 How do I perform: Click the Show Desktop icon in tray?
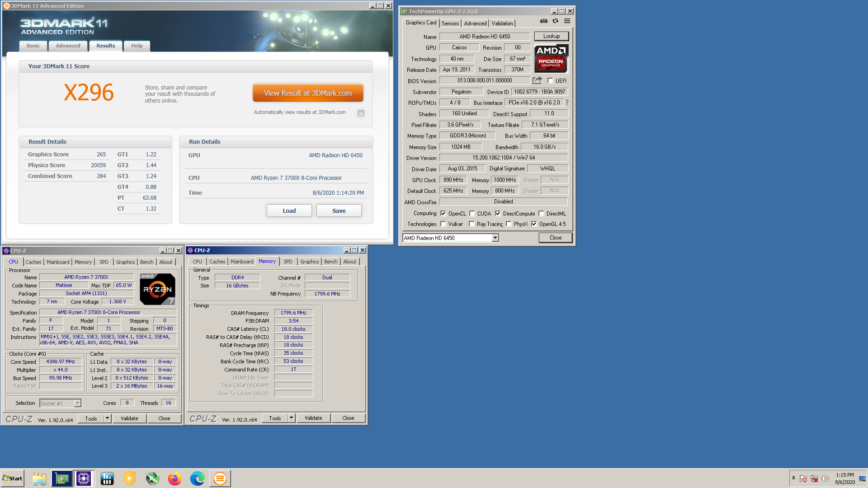(863, 479)
